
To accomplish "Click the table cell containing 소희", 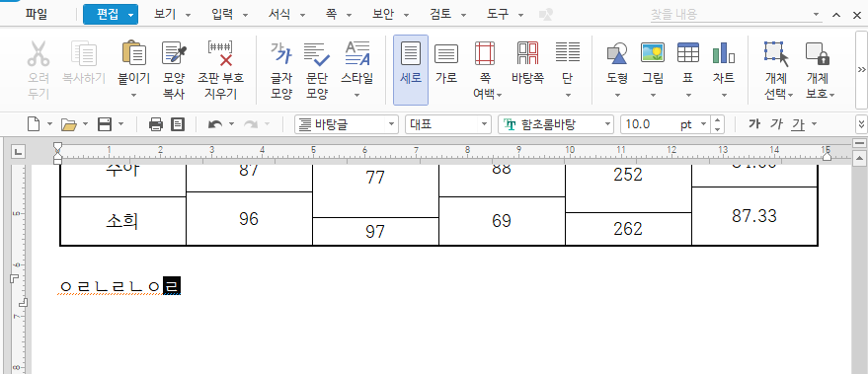I will click(122, 221).
